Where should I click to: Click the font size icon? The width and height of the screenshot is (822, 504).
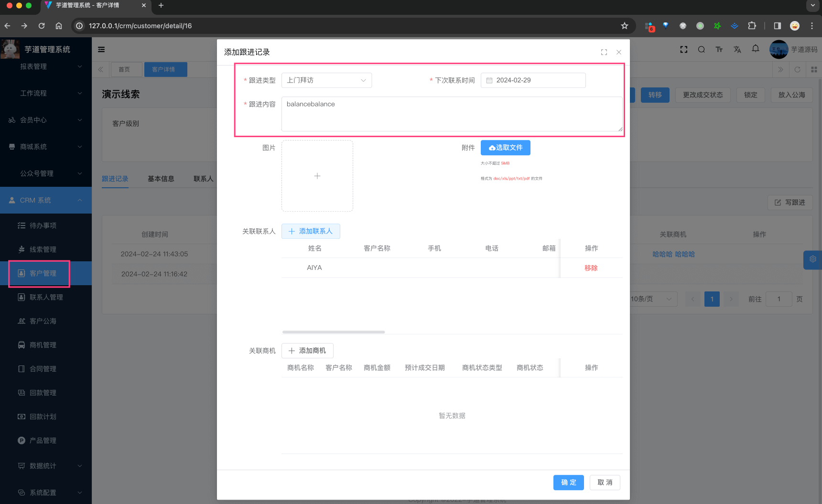click(719, 49)
